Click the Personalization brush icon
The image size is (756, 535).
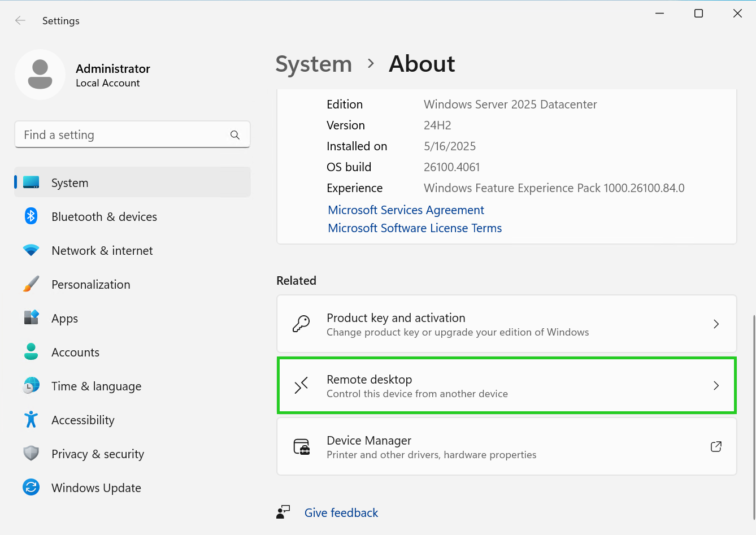tap(31, 284)
